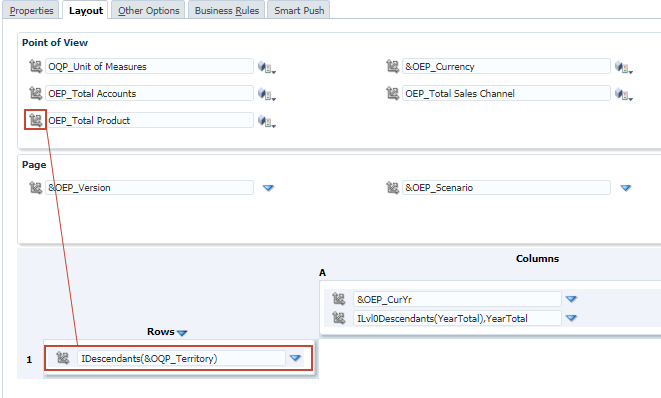Click the &OEP_Scenario page field
Screen dimensions: 661x398
tap(506, 187)
